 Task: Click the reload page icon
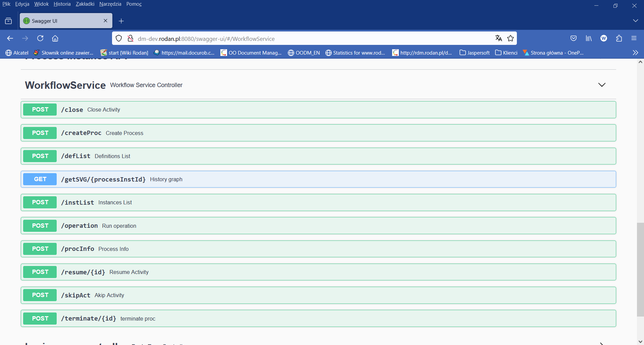click(x=40, y=38)
